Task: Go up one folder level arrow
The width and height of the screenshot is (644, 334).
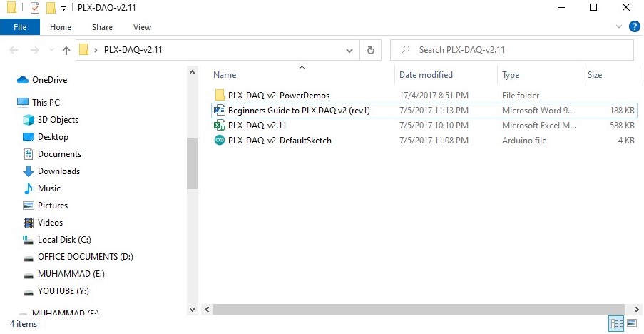Action: pyautogui.click(x=66, y=50)
